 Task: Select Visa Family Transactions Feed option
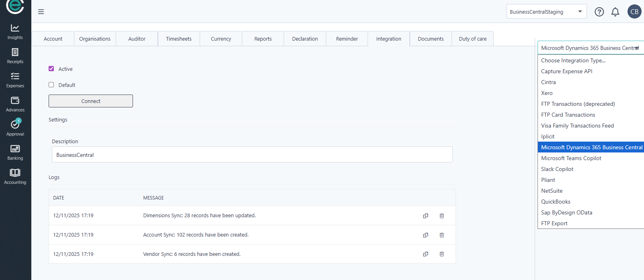591,126
